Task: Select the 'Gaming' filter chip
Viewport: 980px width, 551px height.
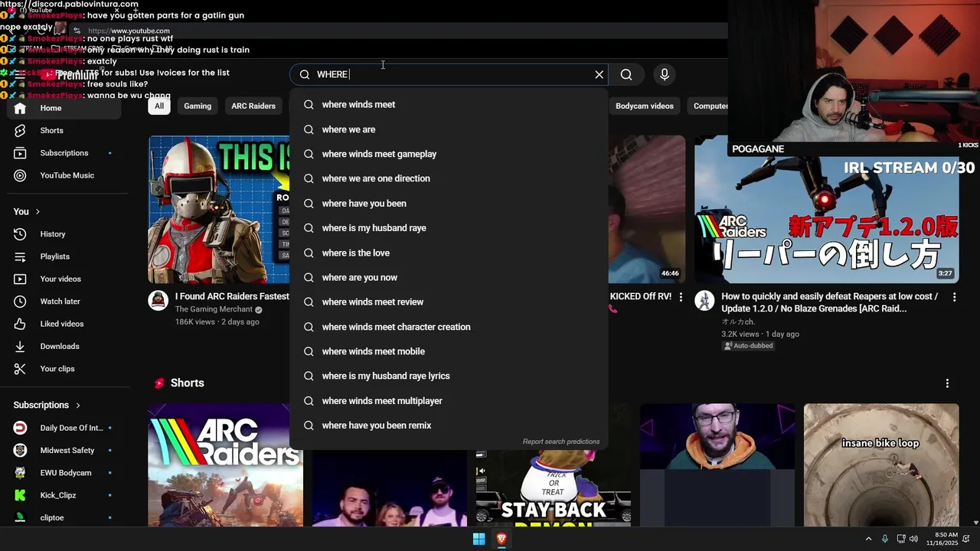Action: pos(198,106)
